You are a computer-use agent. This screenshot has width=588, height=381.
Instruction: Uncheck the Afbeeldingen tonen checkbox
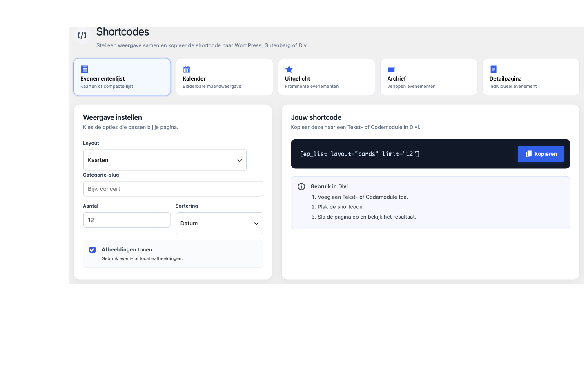[93, 250]
